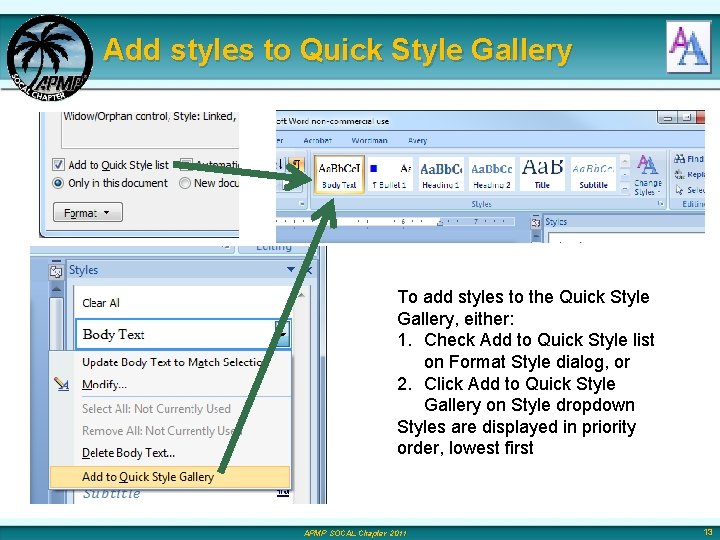Apply the Title quick style
720x540 pixels.
tap(542, 174)
